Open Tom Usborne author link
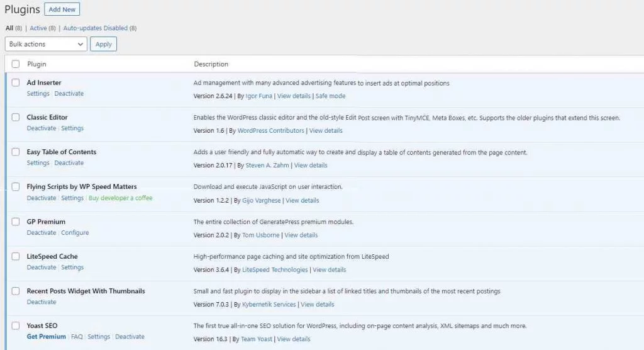Image resolution: width=644 pixels, height=350 pixels. [261, 235]
